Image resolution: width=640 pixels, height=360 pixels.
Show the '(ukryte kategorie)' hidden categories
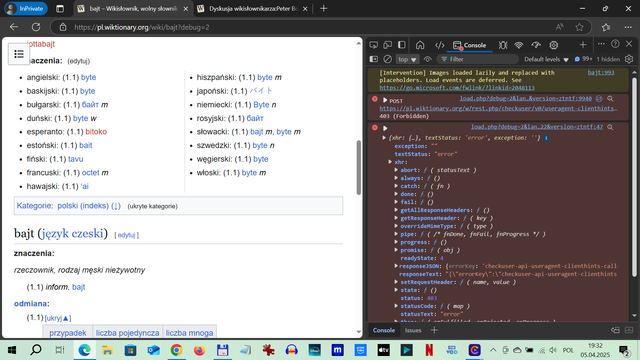[x=152, y=206]
